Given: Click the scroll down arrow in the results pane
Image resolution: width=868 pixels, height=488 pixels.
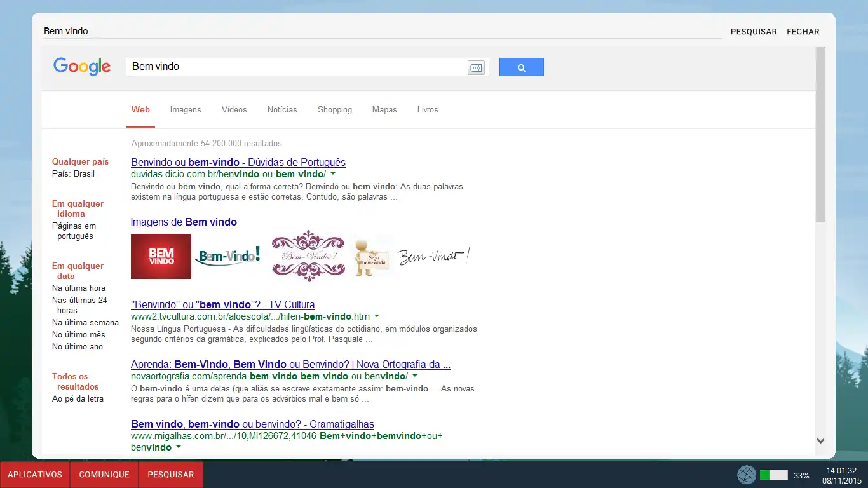Looking at the screenshot, I should (x=820, y=440).
